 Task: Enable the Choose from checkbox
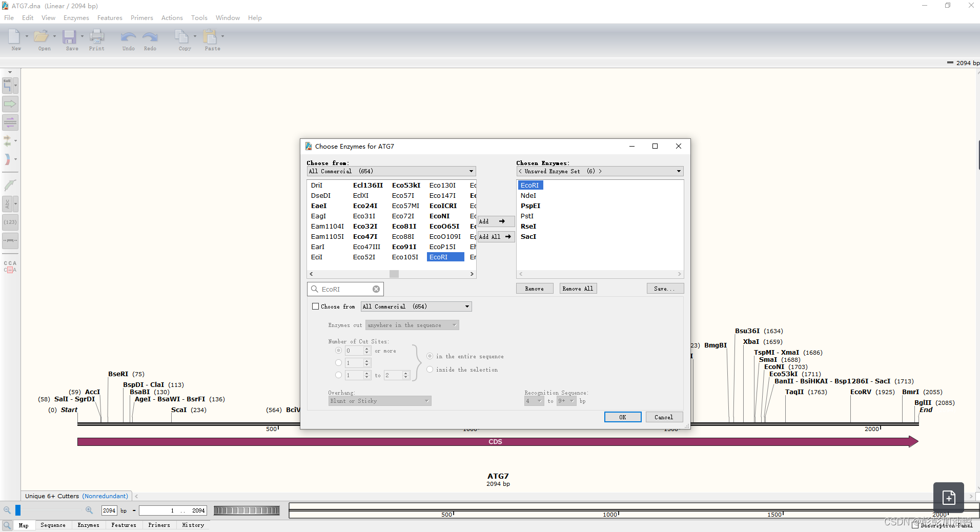pyautogui.click(x=316, y=306)
